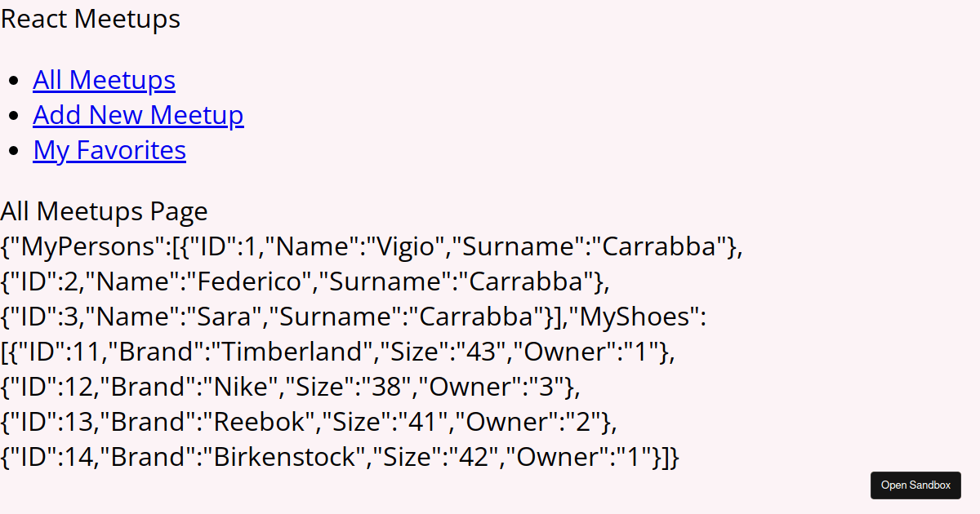980x514 pixels.
Task: Click the Add New Meetup link
Action: tap(138, 114)
